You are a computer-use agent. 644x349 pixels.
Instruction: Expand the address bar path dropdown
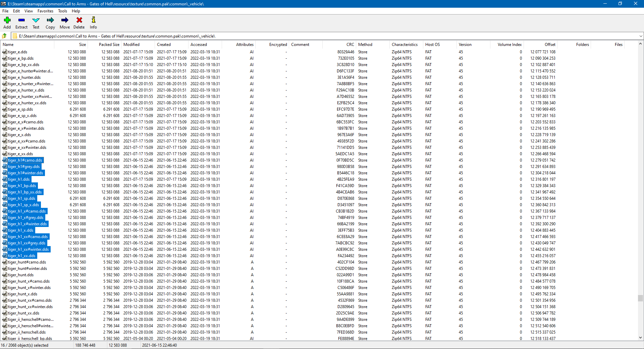pos(641,36)
